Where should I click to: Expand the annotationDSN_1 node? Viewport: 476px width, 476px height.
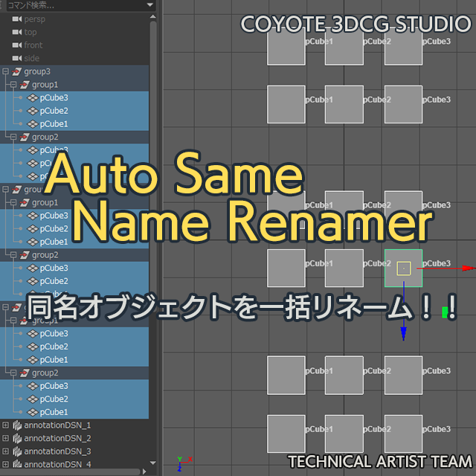click(x=5, y=425)
